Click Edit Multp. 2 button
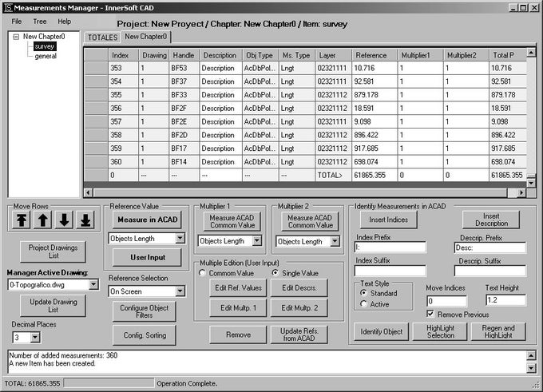 (x=299, y=308)
